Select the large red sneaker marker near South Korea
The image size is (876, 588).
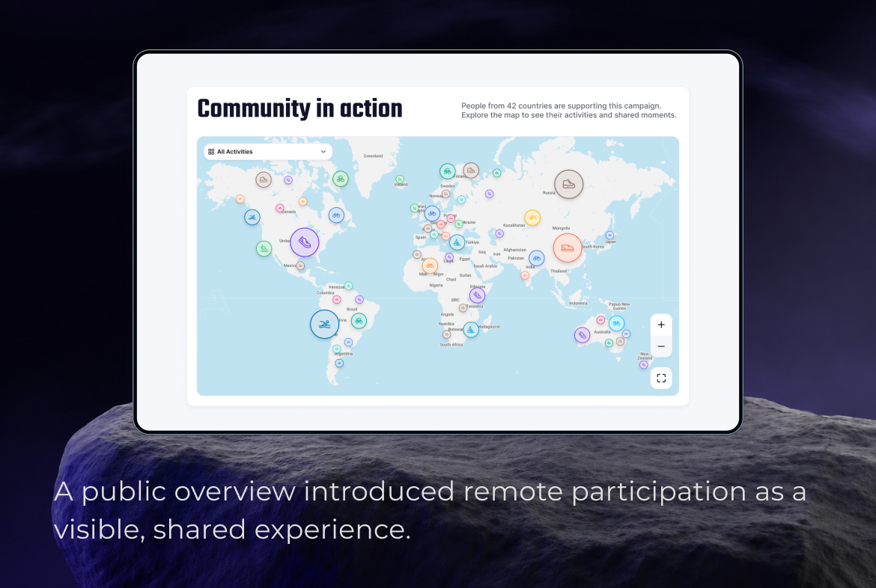click(568, 248)
